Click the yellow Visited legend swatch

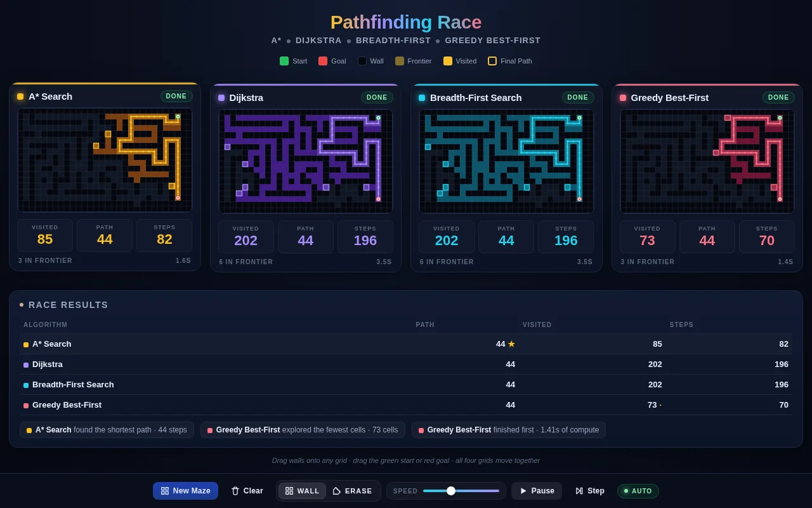point(448,61)
